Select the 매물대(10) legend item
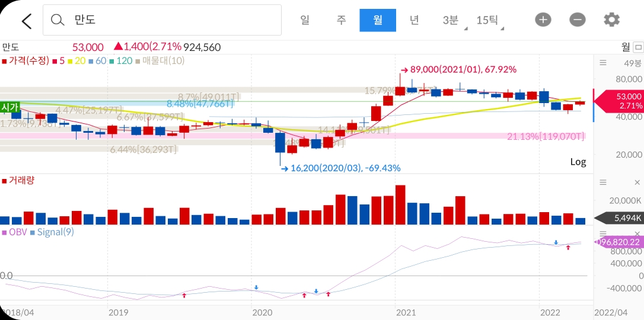Viewport: 644px width, 320px height. coord(160,61)
